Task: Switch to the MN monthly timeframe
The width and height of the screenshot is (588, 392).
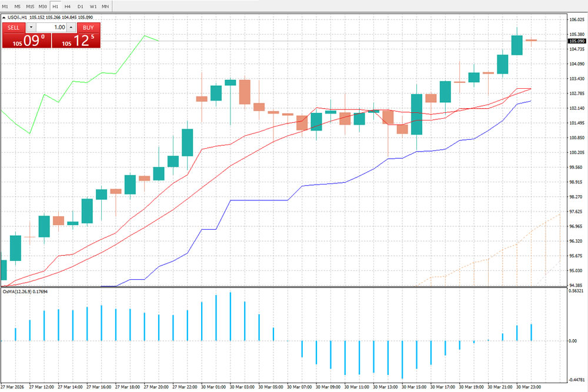Action: click(105, 6)
